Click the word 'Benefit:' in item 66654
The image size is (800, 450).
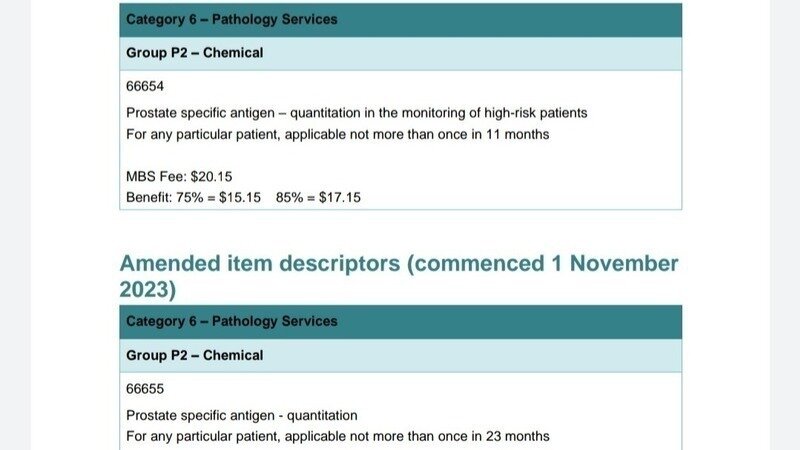[x=150, y=198]
